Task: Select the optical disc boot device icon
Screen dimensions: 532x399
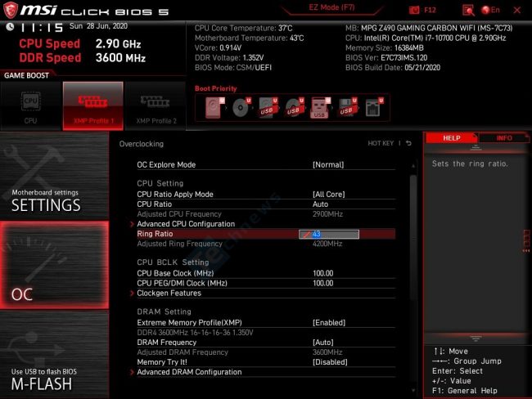Action: (x=241, y=107)
